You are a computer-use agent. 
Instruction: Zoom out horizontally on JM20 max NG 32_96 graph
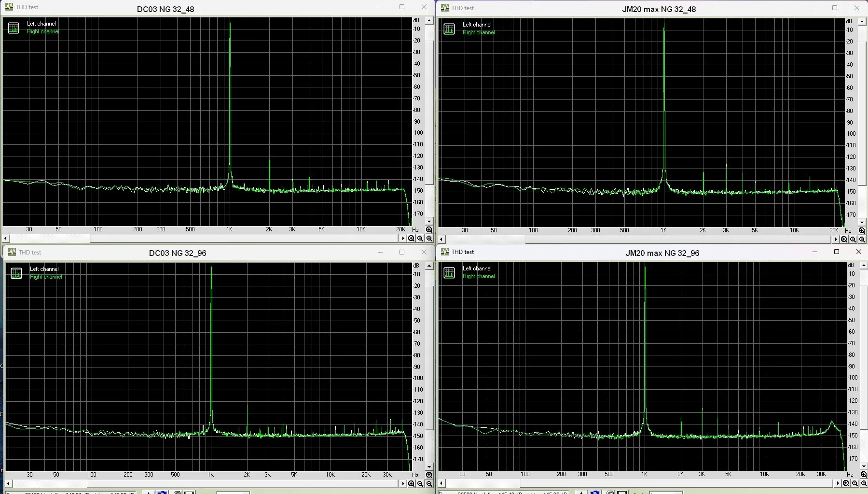[x=855, y=483]
